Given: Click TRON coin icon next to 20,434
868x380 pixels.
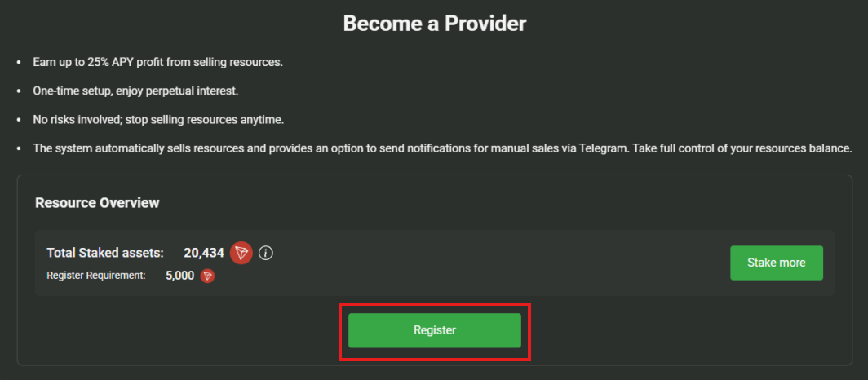Looking at the screenshot, I should [x=241, y=253].
